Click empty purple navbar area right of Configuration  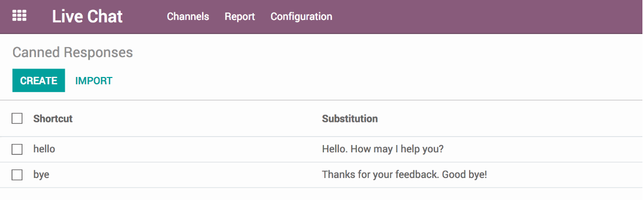(486, 16)
